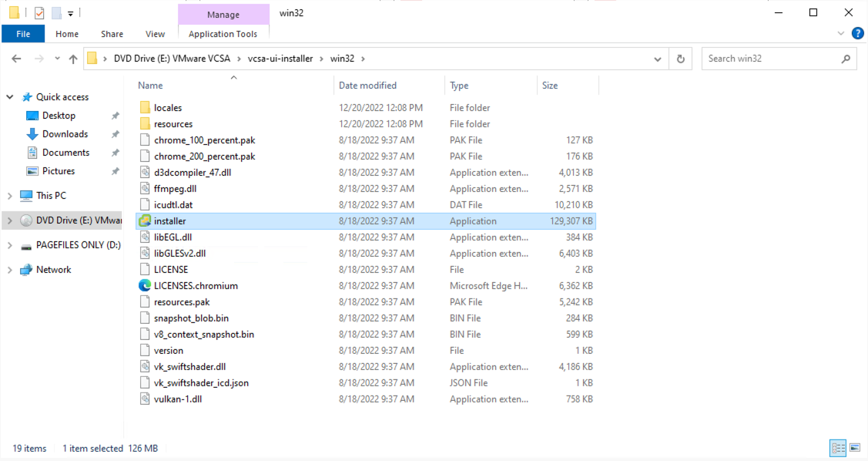Open the Help question mark icon

click(857, 34)
